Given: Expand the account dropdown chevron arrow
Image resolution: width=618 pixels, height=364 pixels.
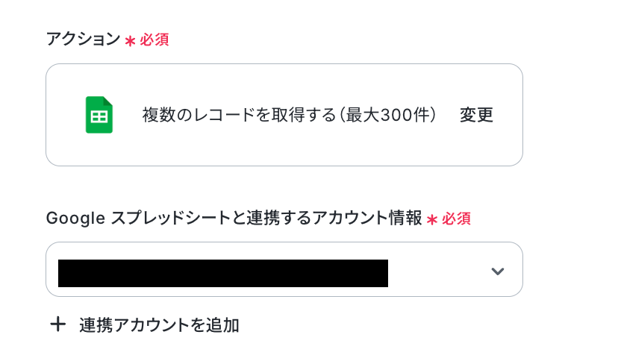Looking at the screenshot, I should 497,271.
